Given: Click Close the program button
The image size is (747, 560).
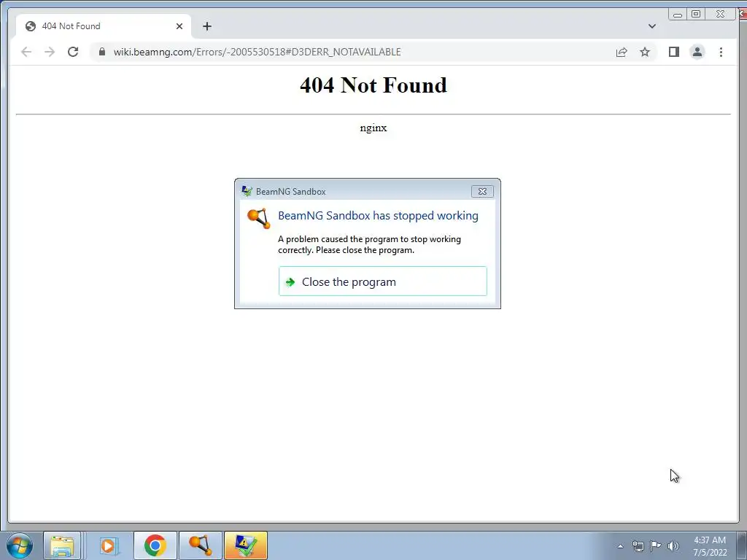Looking at the screenshot, I should (382, 281).
